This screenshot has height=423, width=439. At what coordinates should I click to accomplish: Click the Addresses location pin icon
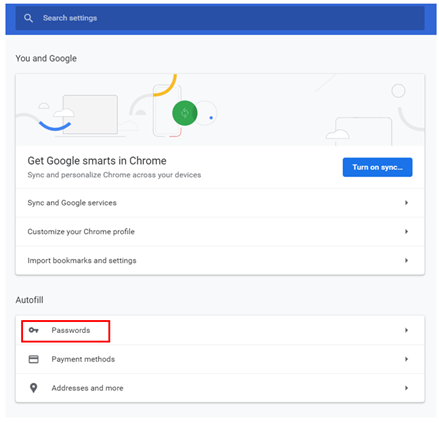point(34,388)
